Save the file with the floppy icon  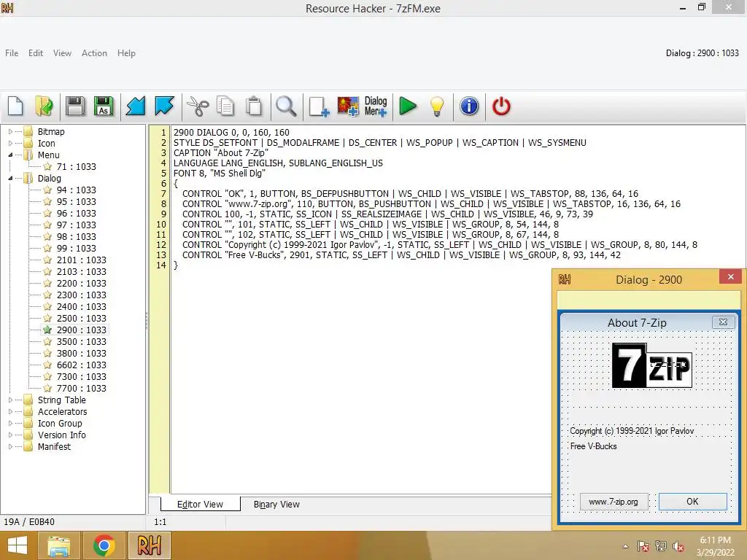75,106
